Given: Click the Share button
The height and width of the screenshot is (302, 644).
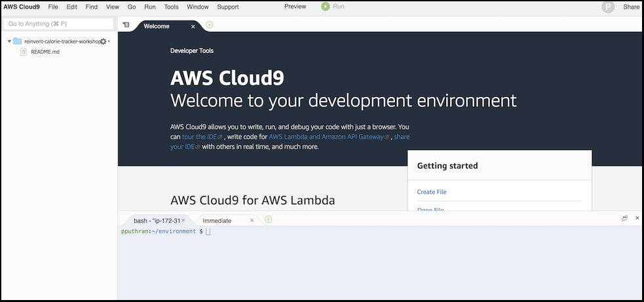Looking at the screenshot, I should (632, 7).
